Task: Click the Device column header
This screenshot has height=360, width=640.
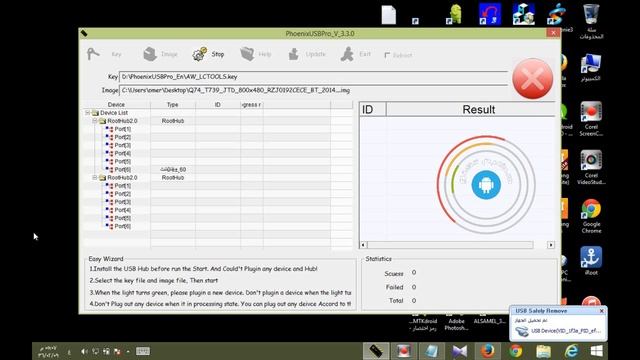Action: (116, 105)
